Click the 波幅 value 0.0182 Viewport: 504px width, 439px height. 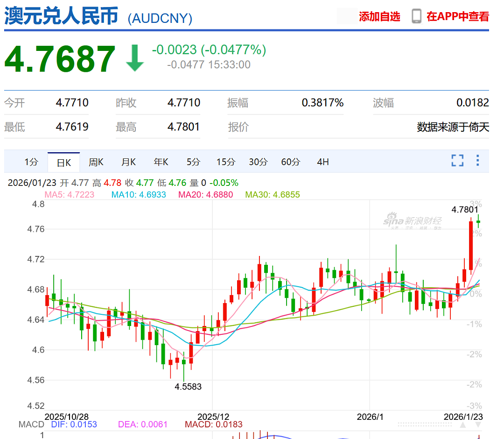472,103
